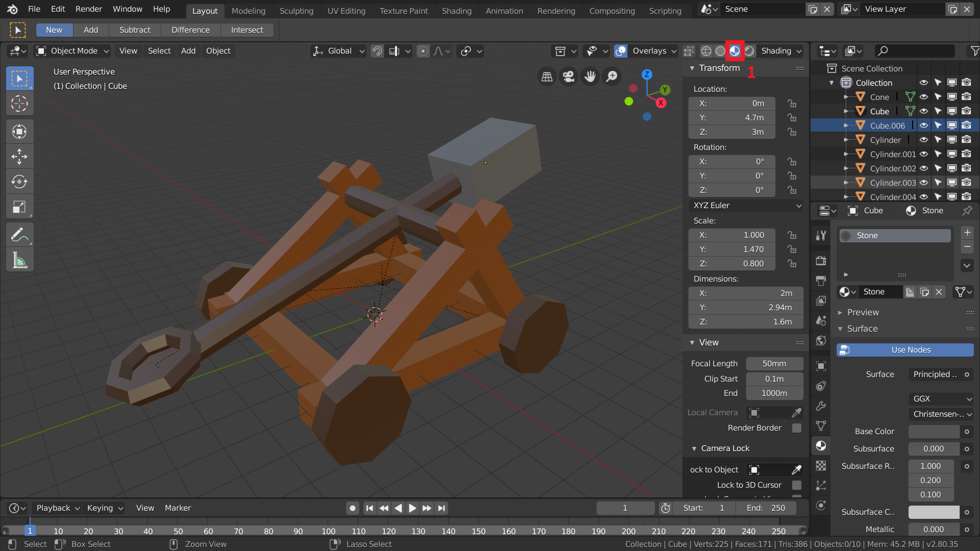
Task: Expand the Preview panel
Action: (840, 312)
